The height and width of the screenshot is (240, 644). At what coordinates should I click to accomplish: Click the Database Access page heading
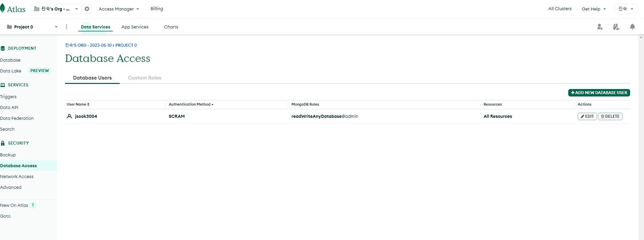click(x=108, y=58)
